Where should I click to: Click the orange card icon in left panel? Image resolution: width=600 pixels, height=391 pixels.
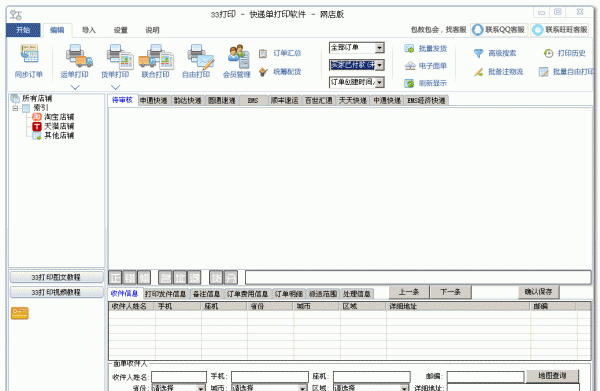coord(20,313)
